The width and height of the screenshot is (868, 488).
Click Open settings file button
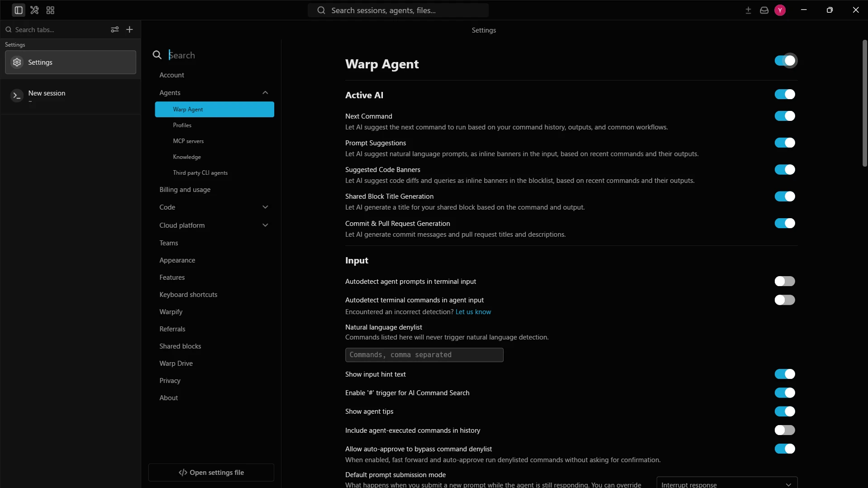211,473
